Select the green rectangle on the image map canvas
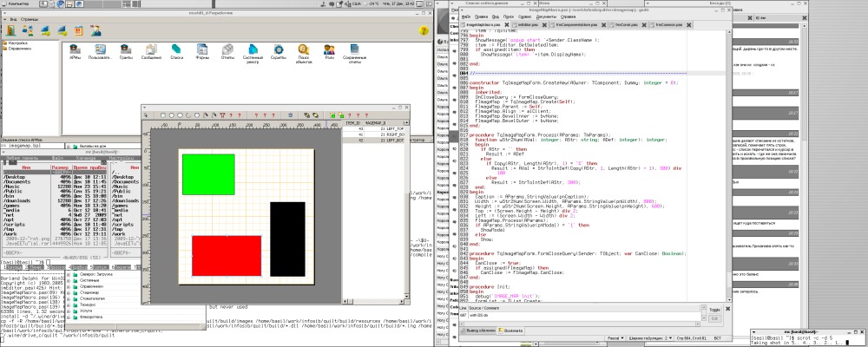Viewport: 868px width, 347px height. pos(208,174)
